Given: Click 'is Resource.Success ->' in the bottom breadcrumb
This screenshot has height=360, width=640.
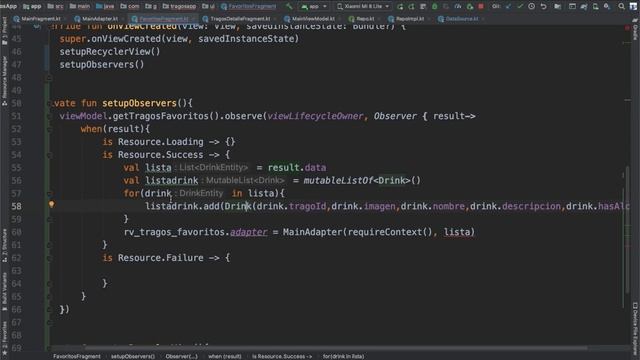Looking at the screenshot, I should click(x=282, y=356).
